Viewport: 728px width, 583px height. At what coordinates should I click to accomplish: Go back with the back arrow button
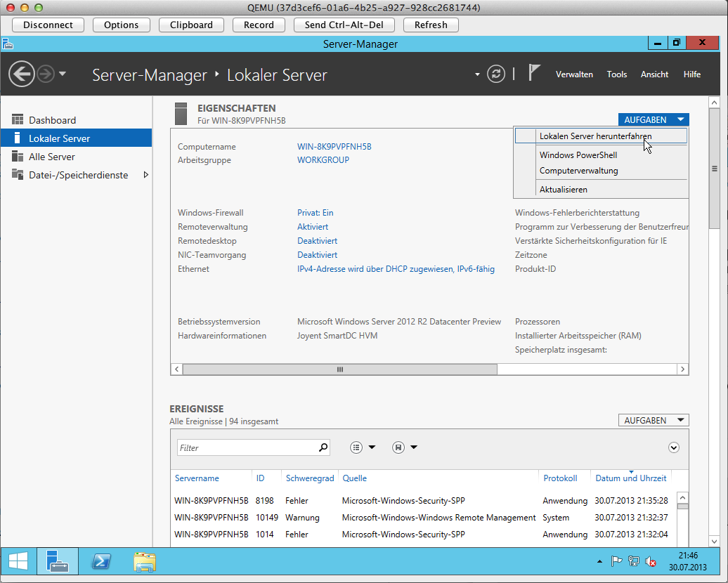(x=21, y=74)
